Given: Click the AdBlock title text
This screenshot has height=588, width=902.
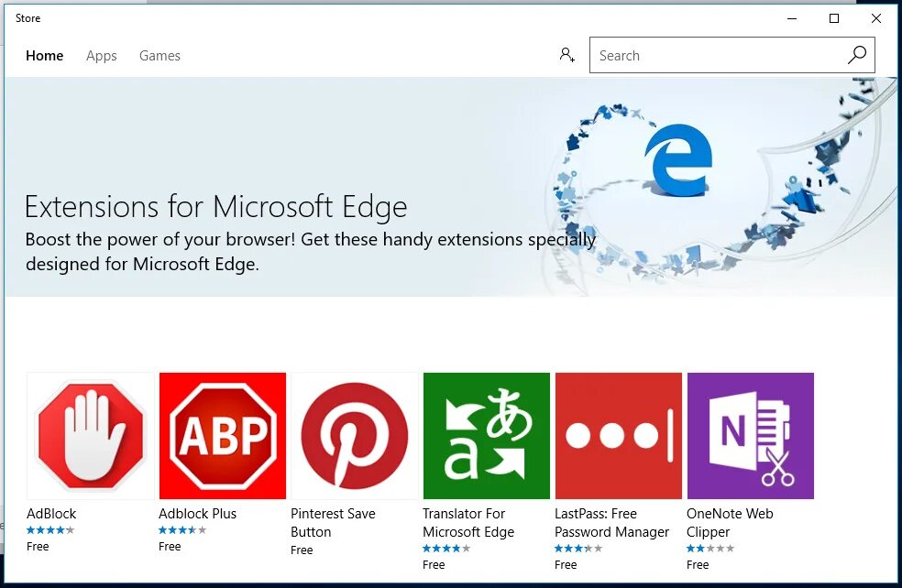Looking at the screenshot, I should click(x=51, y=514).
